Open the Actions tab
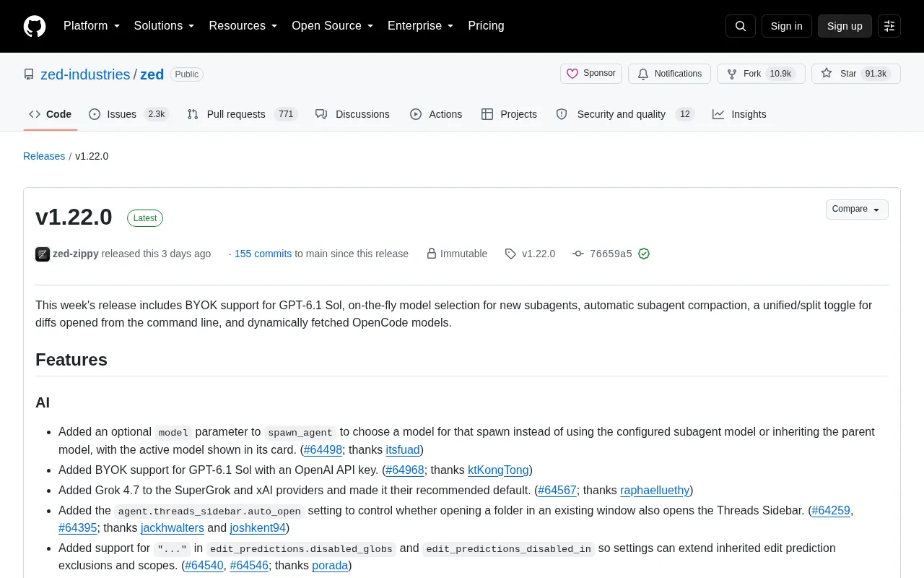 tap(436, 114)
